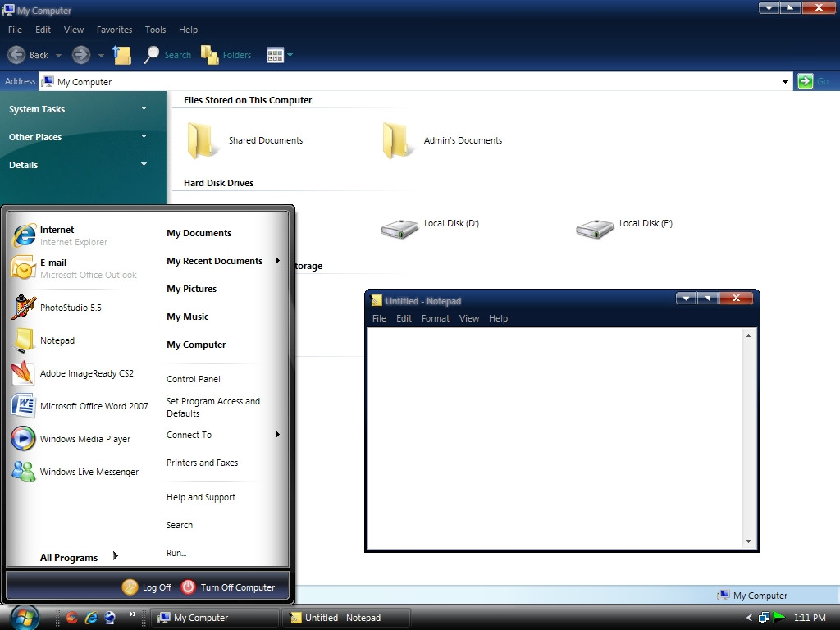Open Control Panel from Start menu

tap(194, 379)
